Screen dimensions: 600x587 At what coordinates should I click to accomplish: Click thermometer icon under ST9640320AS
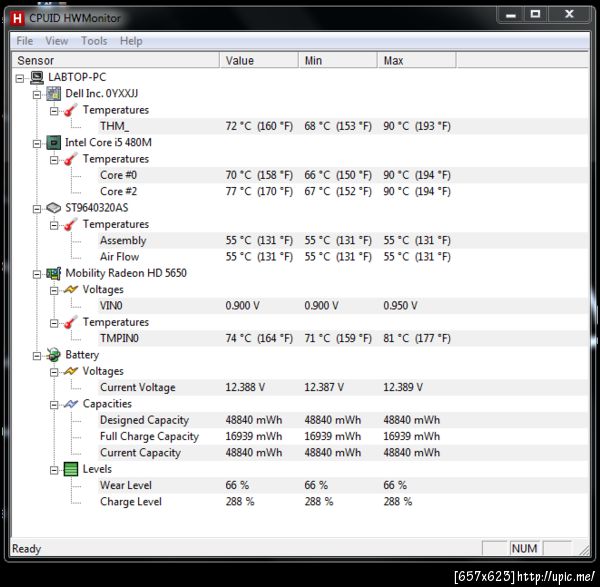[x=70, y=224]
